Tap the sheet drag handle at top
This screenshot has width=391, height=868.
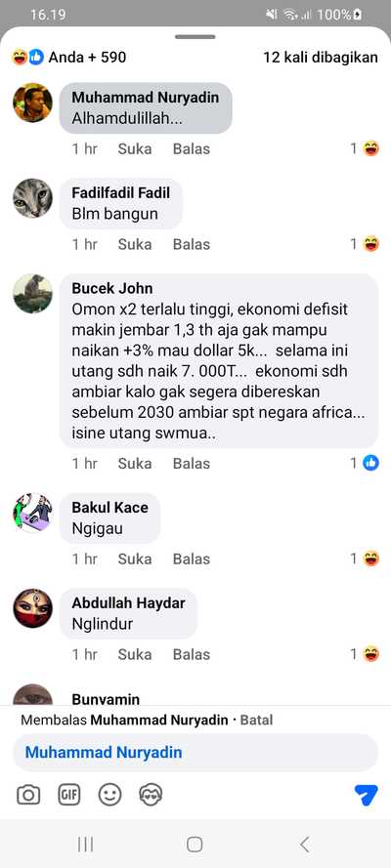[x=195, y=37]
